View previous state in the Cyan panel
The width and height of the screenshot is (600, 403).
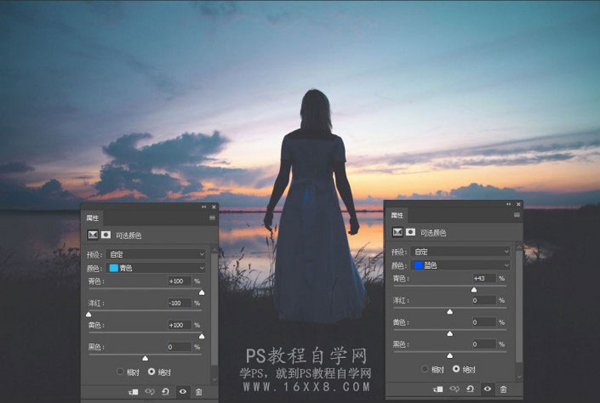[150, 392]
